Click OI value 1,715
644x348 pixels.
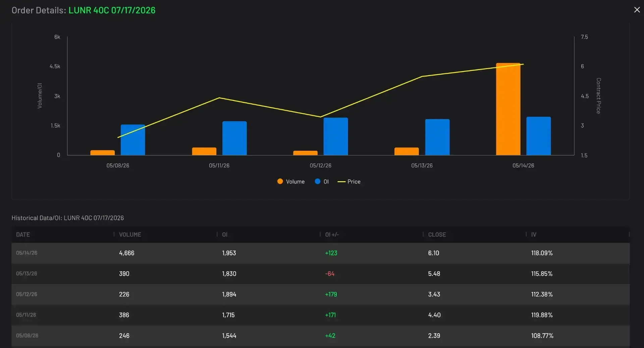(x=228, y=315)
